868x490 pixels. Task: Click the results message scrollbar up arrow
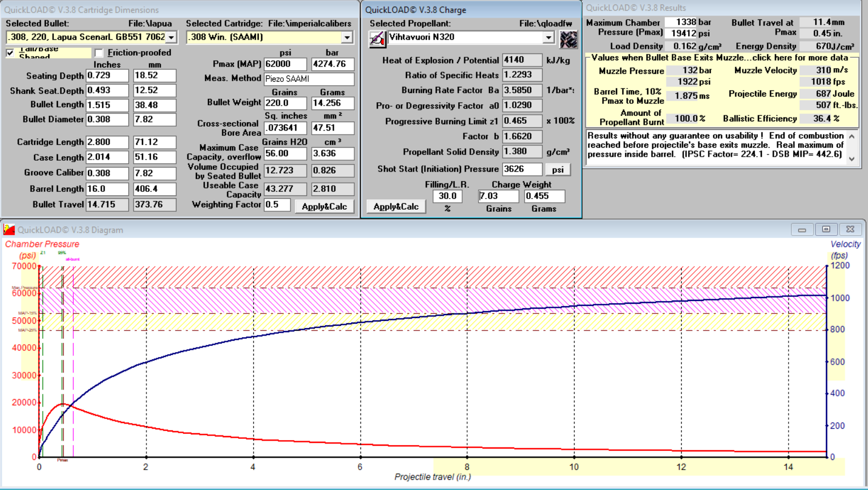pos(852,137)
